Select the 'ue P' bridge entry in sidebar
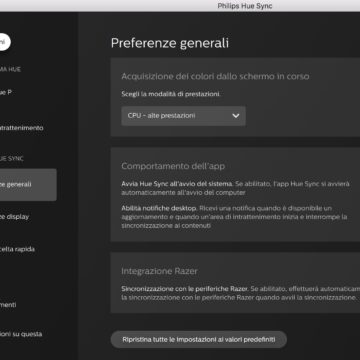Image resolution: width=360 pixels, height=360 pixels. 6,92
